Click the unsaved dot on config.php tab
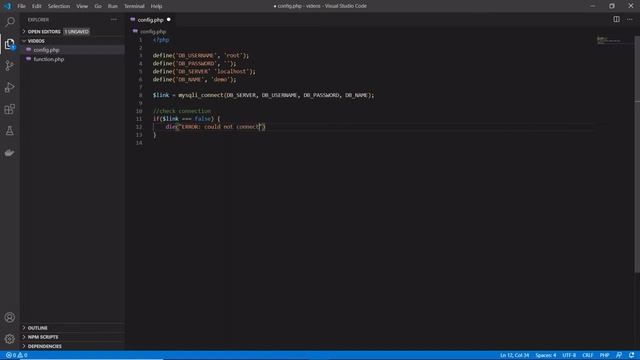Image resolution: width=640 pixels, height=360 pixels. [x=169, y=20]
